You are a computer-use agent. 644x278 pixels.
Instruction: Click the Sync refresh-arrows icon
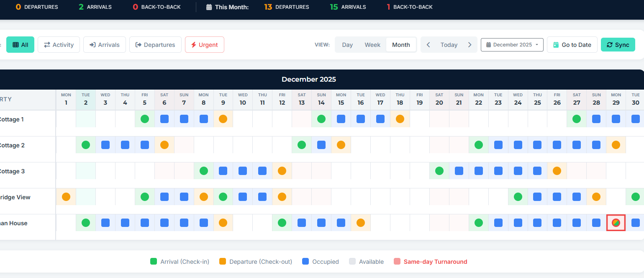[x=610, y=44]
